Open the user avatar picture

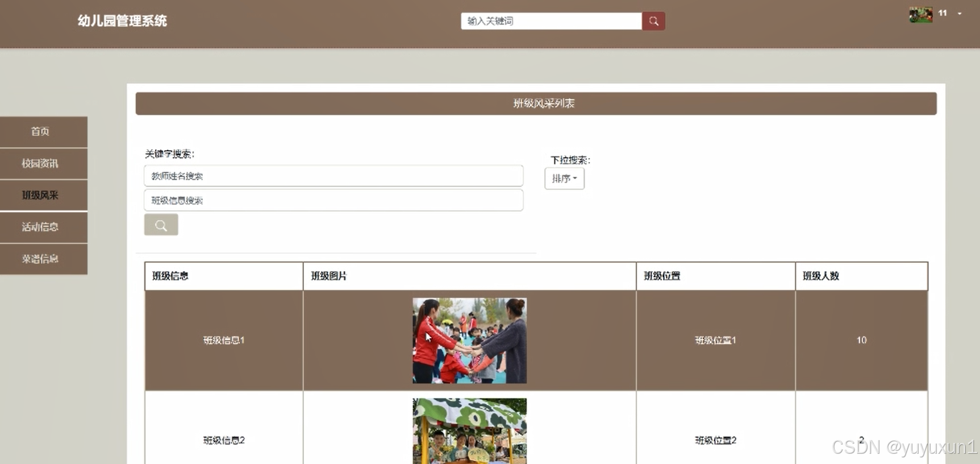[920, 14]
